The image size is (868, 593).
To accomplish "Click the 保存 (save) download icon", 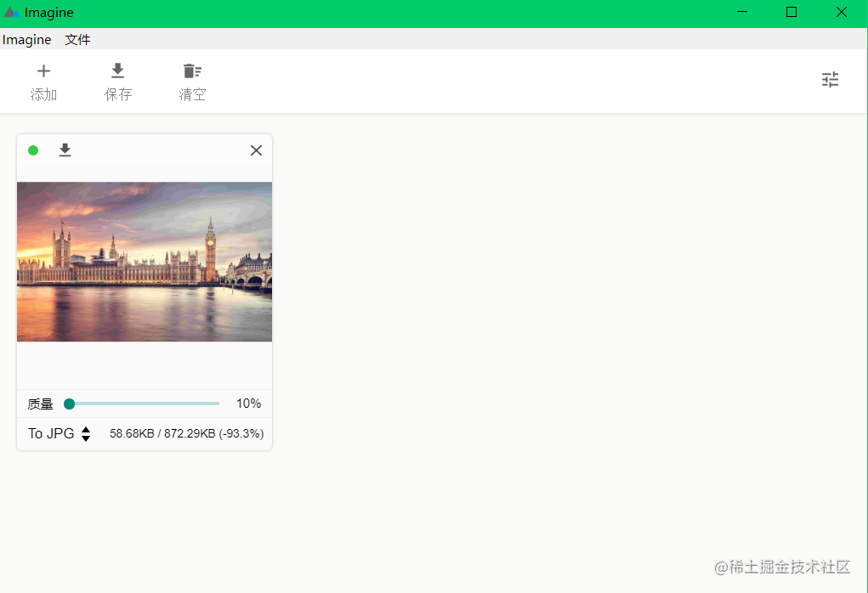I will click(x=118, y=71).
